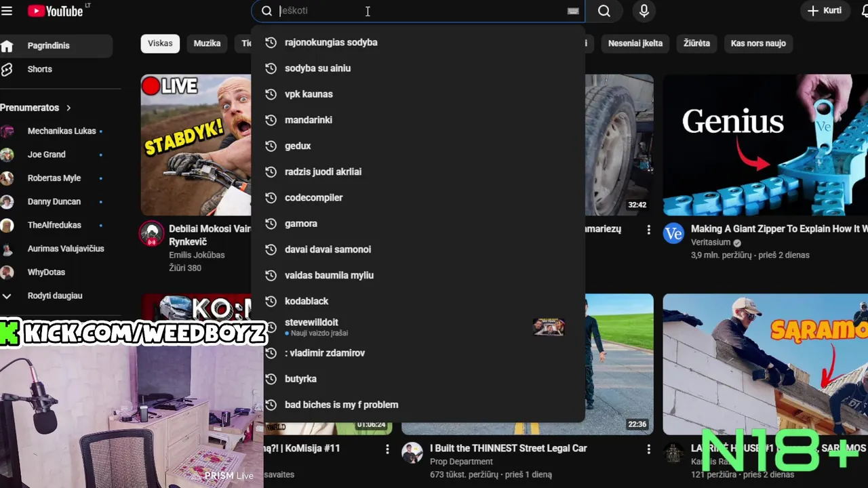
Task: Choose suggestion butyrka
Action: (x=418, y=379)
